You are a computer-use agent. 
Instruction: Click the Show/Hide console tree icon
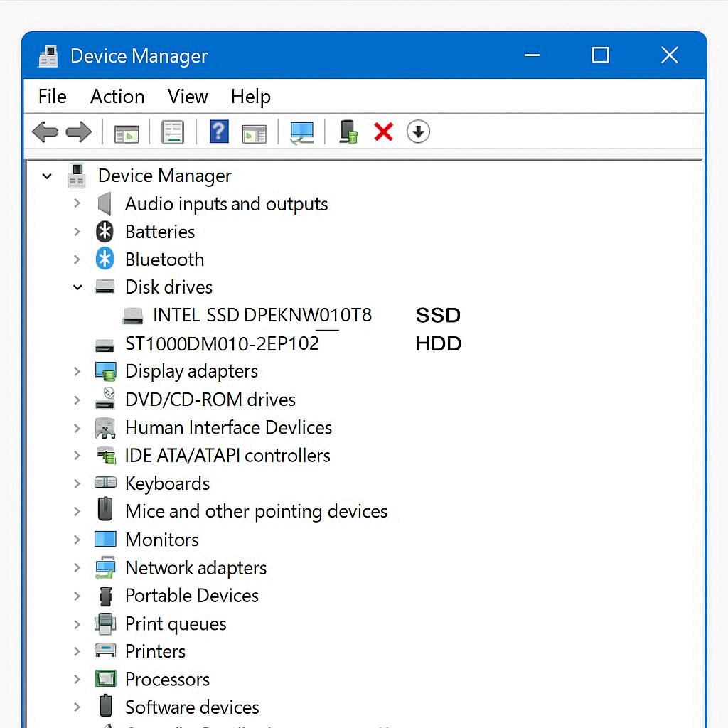click(127, 132)
